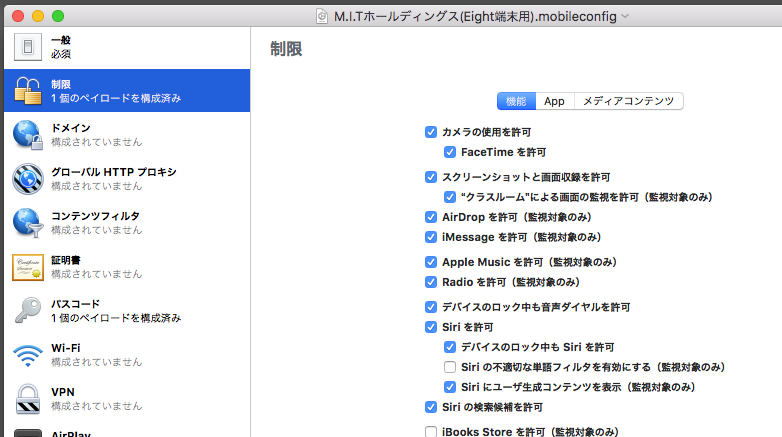The width and height of the screenshot is (782, 437).
Task: Click the window title M.I.Tホールディングス filename
Action: click(x=475, y=16)
